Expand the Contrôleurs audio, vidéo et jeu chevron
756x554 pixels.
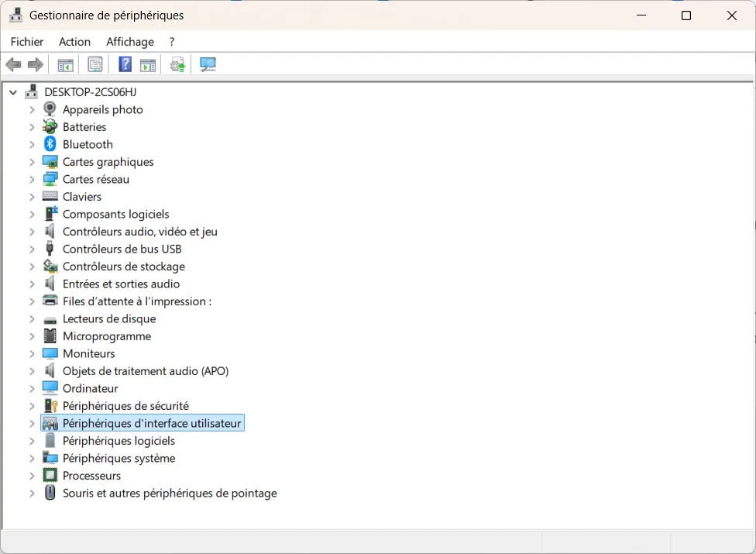pos(32,232)
